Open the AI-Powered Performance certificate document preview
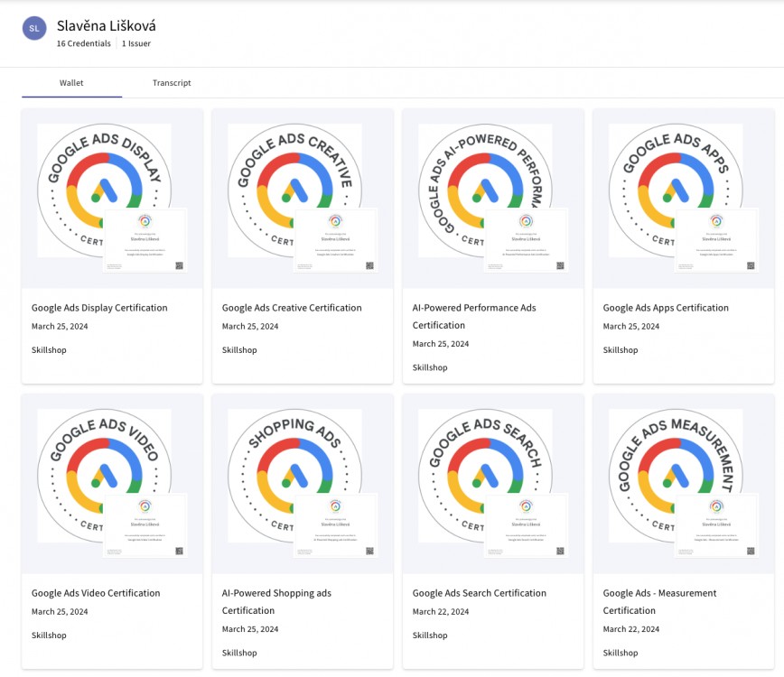 point(526,240)
